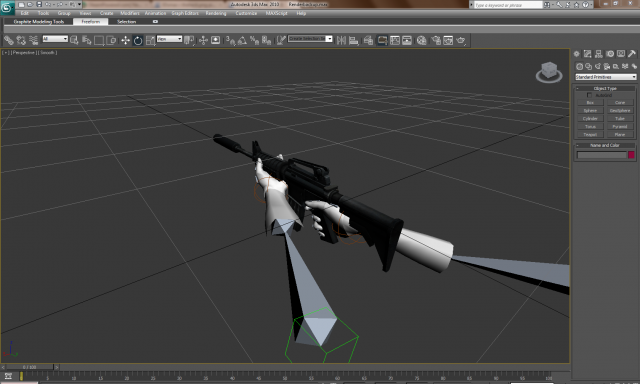
Task: Open the Standard Primitives dropdown
Action: point(606,77)
